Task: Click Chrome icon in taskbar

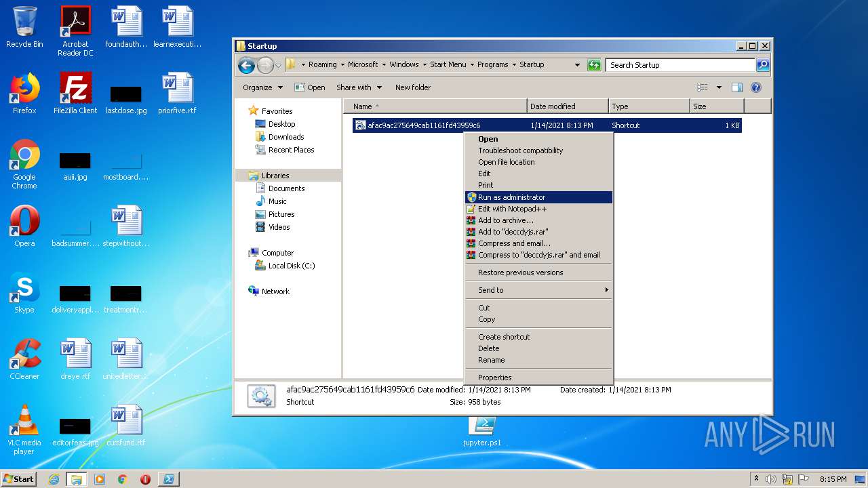Action: (x=123, y=479)
